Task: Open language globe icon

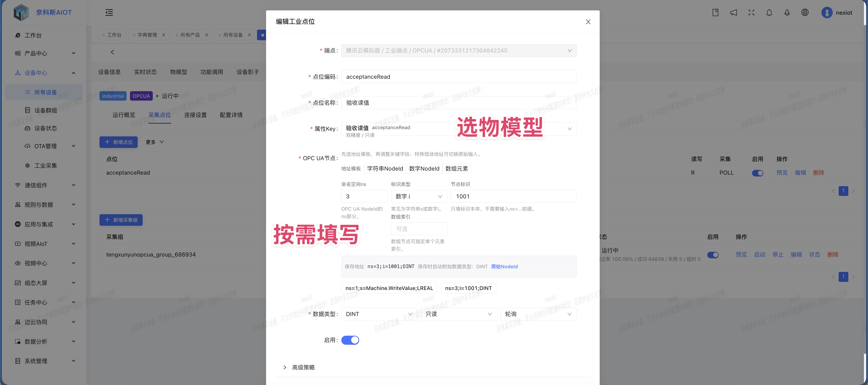Action: point(805,12)
